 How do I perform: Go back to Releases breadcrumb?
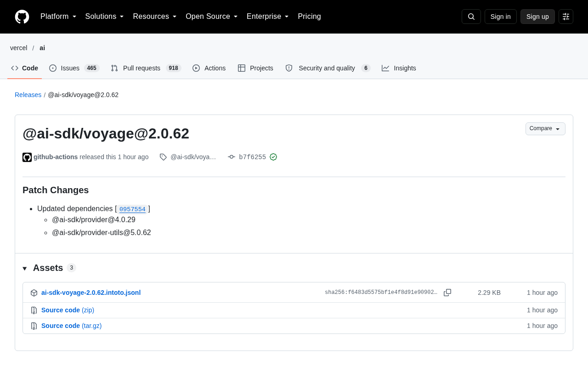click(28, 95)
